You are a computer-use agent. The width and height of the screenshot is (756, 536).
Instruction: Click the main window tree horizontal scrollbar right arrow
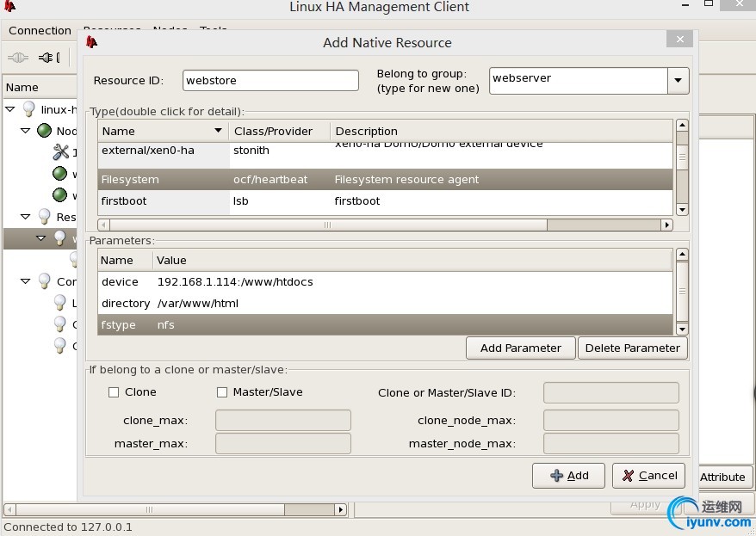pos(340,509)
